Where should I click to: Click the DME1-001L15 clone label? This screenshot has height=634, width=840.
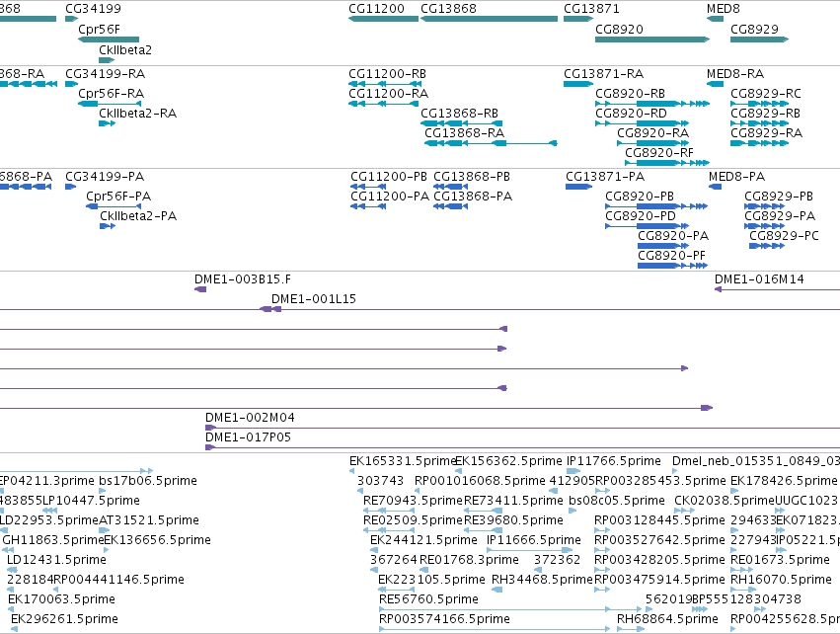coord(314,299)
